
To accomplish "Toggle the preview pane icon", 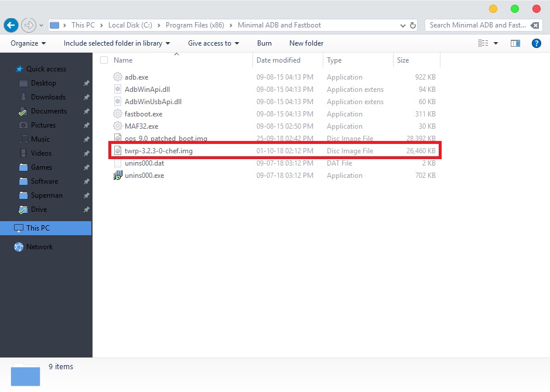I will [515, 43].
